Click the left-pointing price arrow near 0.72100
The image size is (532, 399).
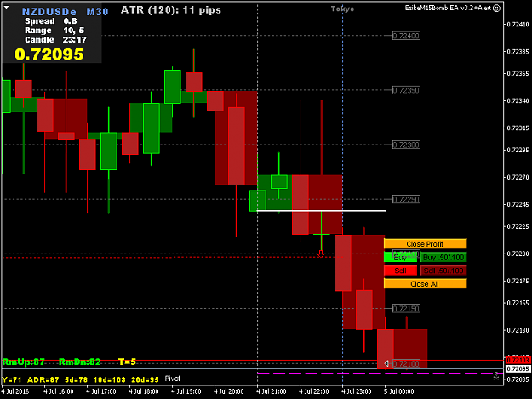(x=386, y=363)
